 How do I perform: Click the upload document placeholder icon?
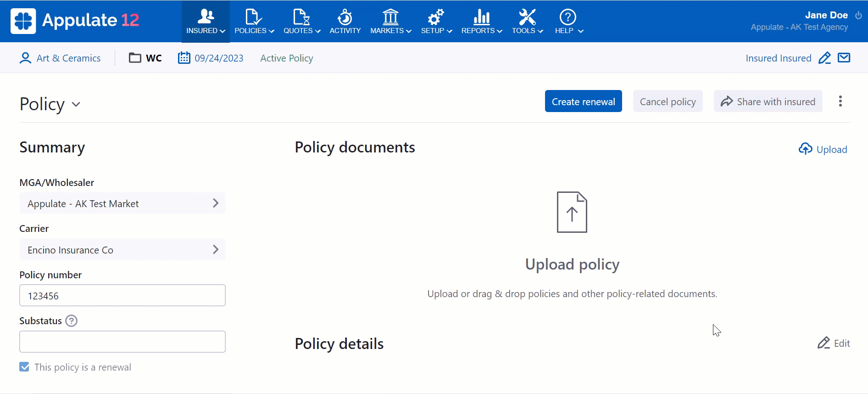click(x=572, y=212)
